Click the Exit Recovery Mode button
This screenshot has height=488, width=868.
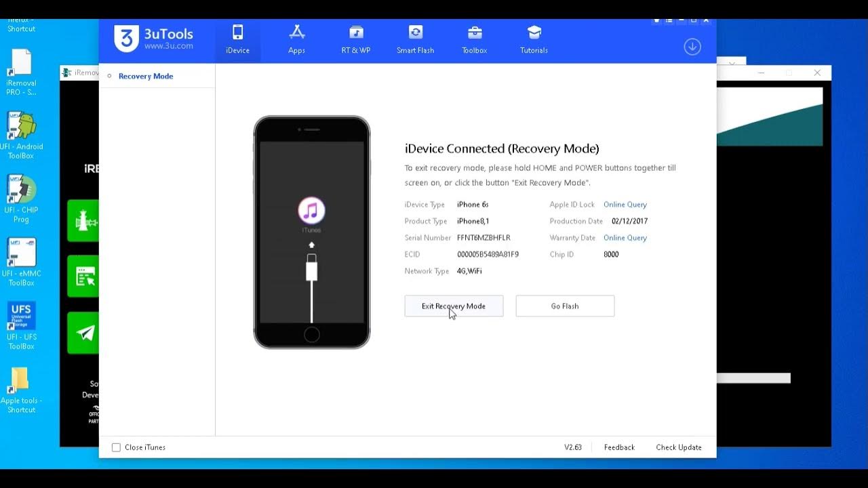(454, 306)
